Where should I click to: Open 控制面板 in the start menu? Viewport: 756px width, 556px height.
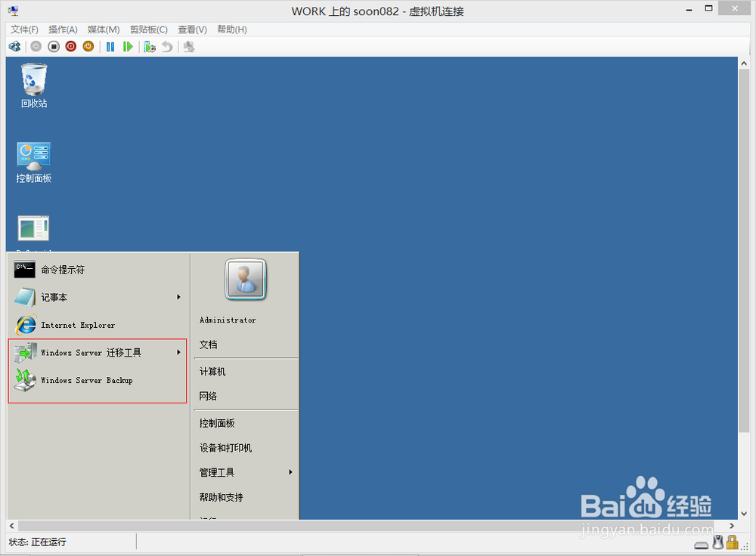(217, 423)
